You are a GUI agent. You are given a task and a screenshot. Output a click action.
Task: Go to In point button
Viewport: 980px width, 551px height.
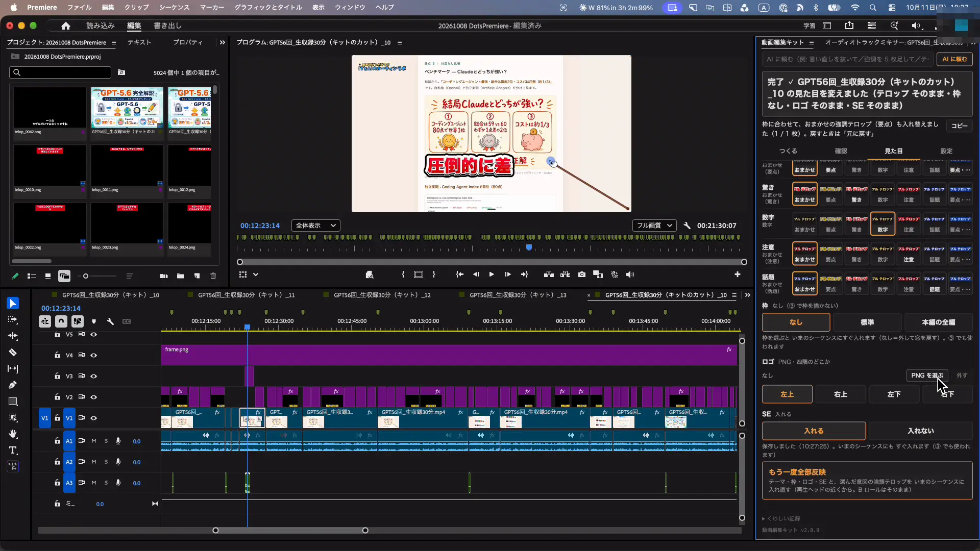point(459,274)
